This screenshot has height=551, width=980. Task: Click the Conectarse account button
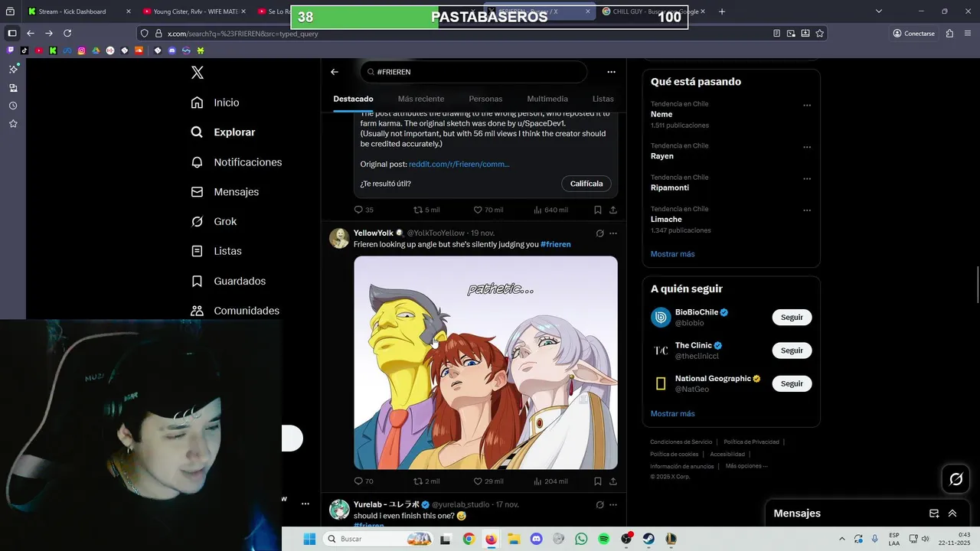[913, 33]
